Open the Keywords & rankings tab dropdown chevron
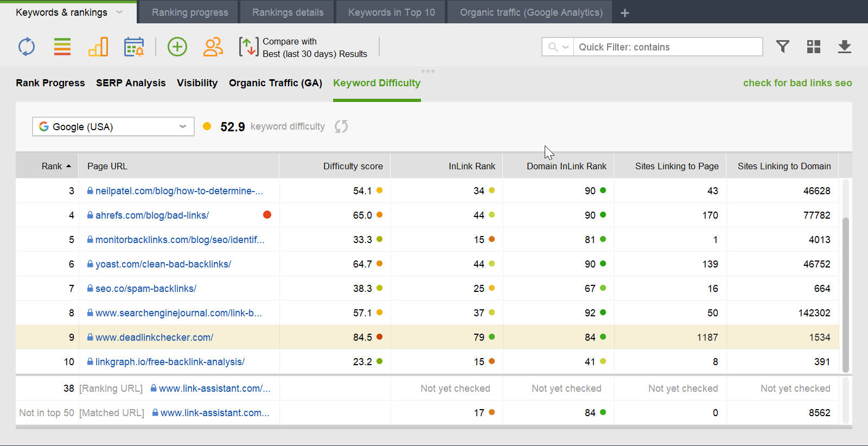The width and height of the screenshot is (868, 446). (x=119, y=12)
